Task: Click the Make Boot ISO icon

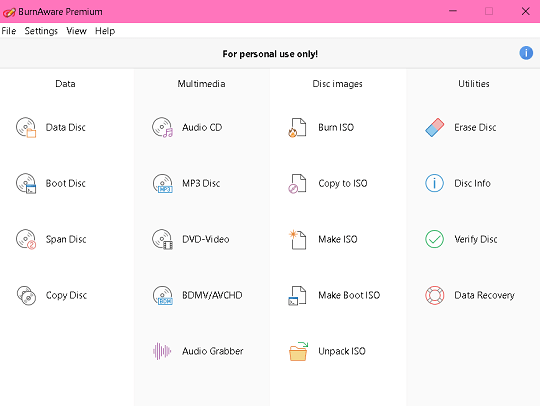Action: point(297,295)
